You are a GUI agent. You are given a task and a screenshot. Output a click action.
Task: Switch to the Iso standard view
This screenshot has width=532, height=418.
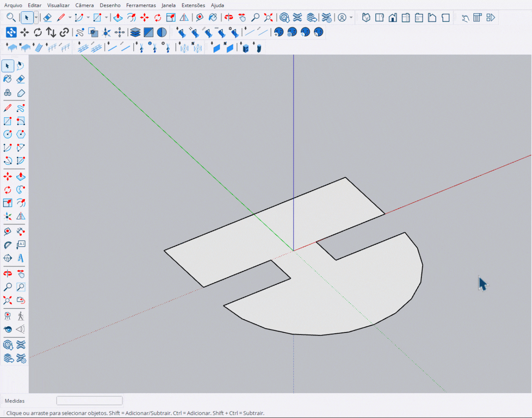click(x=366, y=18)
